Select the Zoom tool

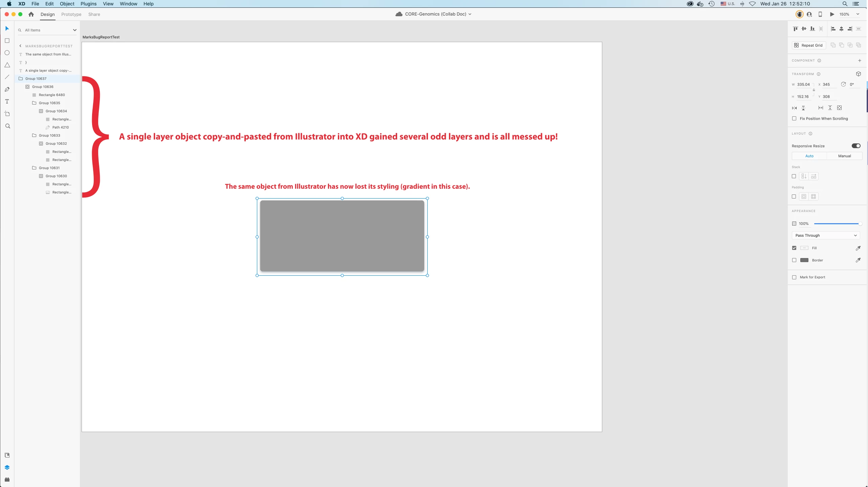7,126
